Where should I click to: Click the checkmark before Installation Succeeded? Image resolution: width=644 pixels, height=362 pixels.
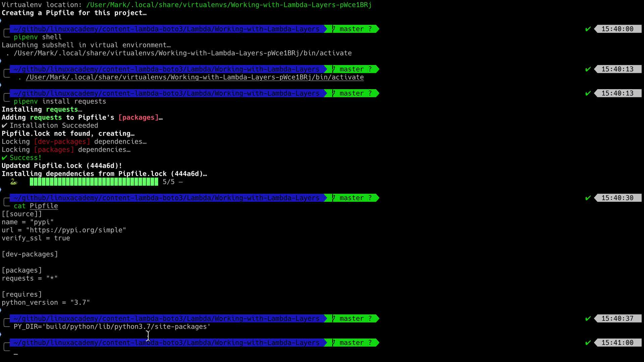click(x=4, y=126)
